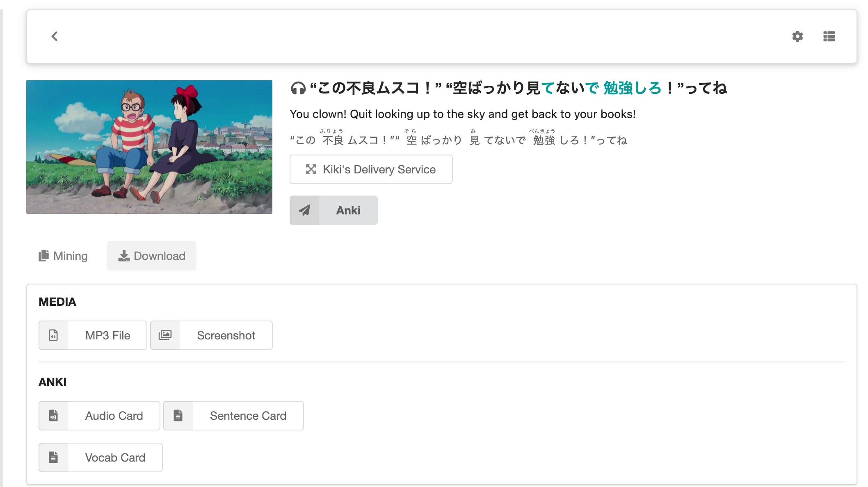Open settings via gear icon
This screenshot has height=487, width=868.
coord(797,36)
